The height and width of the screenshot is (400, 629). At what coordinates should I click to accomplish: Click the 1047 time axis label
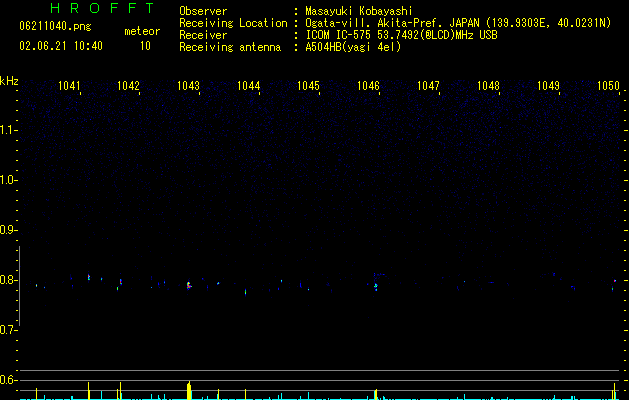click(x=428, y=85)
